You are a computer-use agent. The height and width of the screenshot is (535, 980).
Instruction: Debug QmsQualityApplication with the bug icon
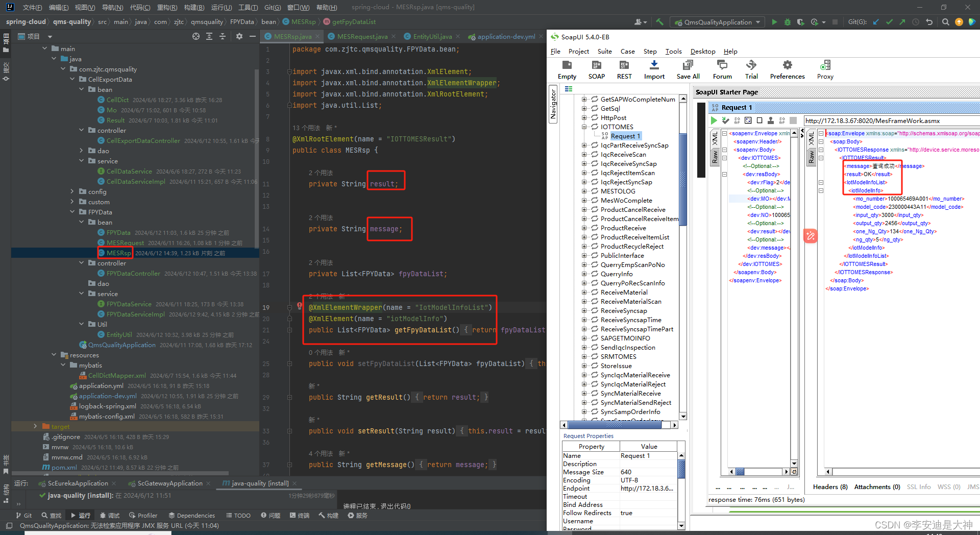(x=787, y=22)
